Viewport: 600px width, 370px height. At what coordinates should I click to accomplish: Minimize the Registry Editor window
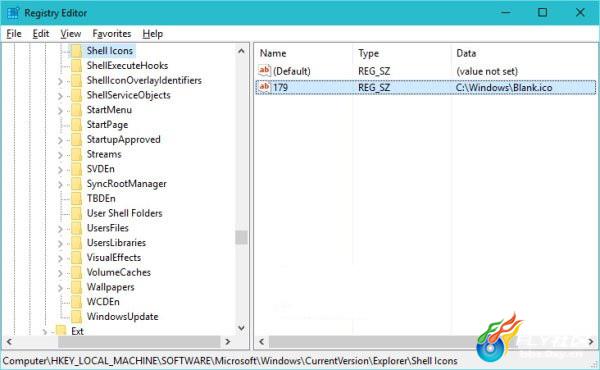505,13
